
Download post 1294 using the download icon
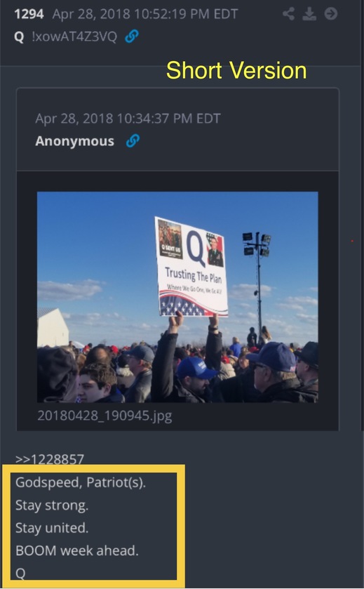[x=309, y=14]
